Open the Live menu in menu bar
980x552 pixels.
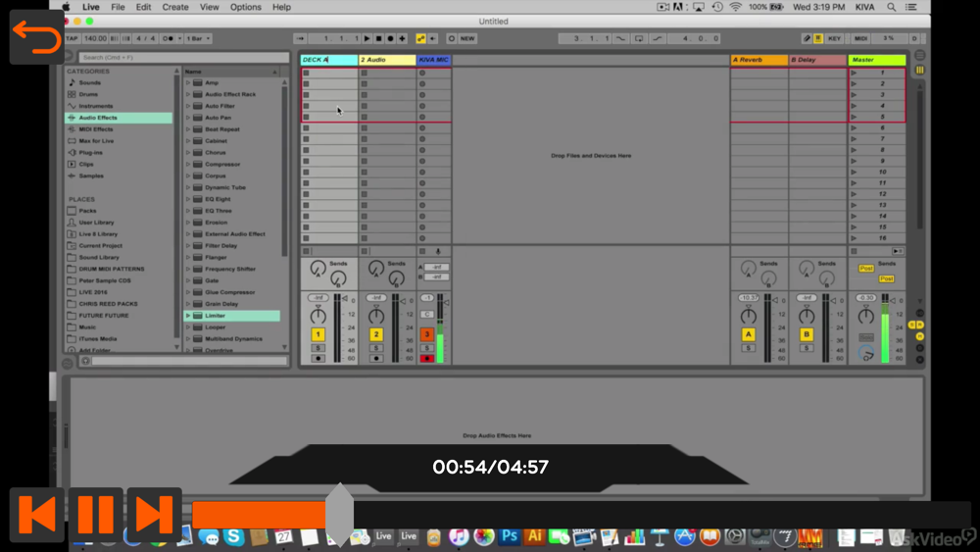tap(90, 7)
